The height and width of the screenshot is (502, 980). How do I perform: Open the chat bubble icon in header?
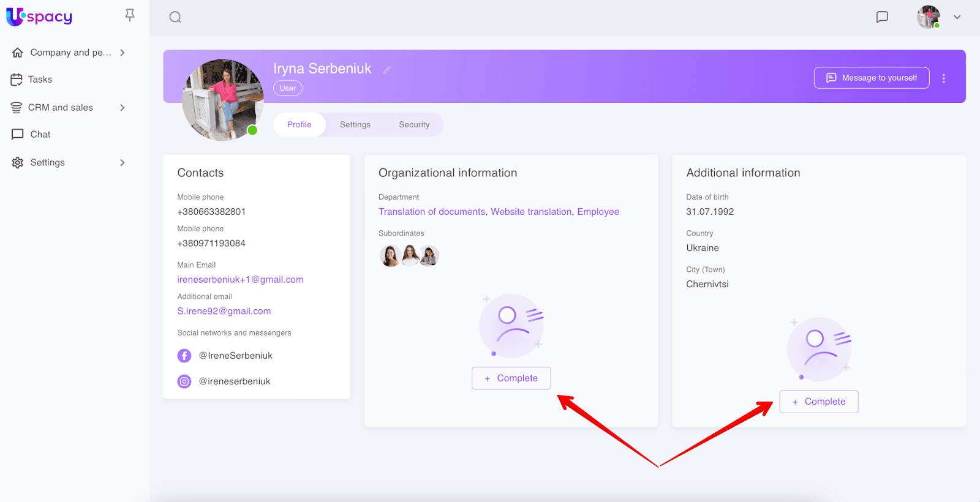(882, 17)
